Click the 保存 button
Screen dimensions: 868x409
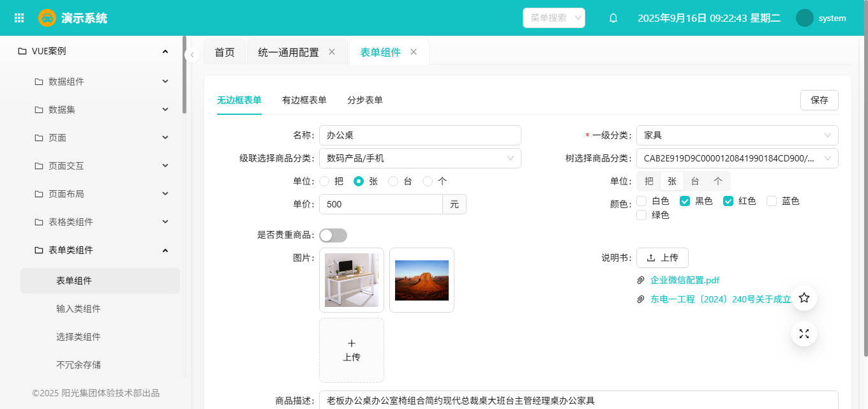[x=819, y=100]
